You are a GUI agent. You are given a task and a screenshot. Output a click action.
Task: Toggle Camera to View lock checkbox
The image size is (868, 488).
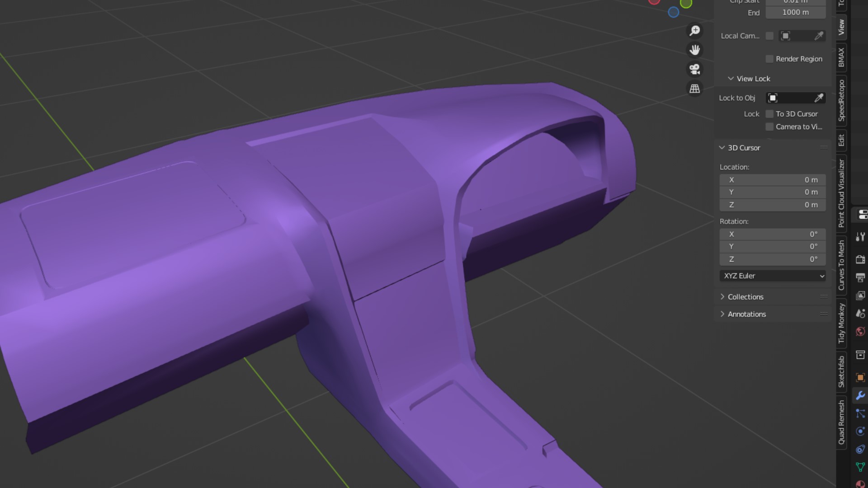click(x=769, y=127)
